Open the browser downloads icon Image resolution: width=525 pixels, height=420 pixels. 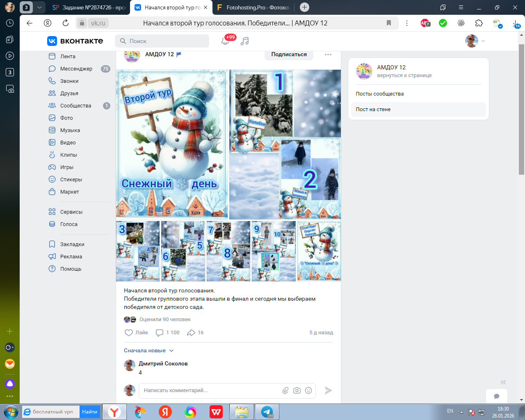pyautogui.click(x=516, y=23)
